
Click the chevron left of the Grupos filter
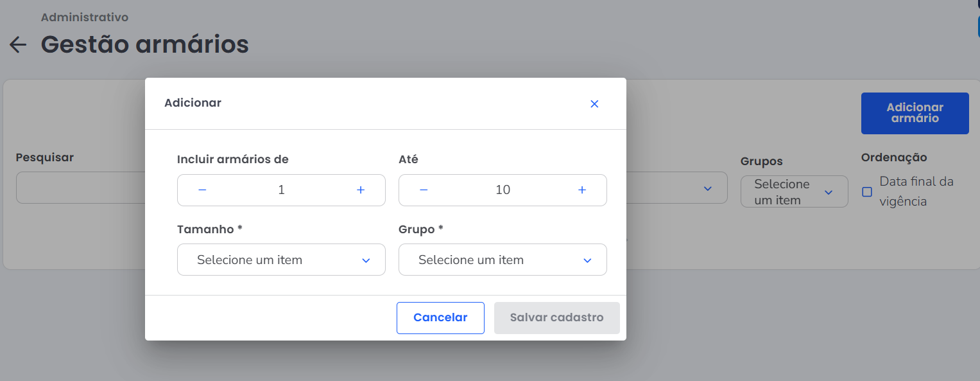[708, 188]
